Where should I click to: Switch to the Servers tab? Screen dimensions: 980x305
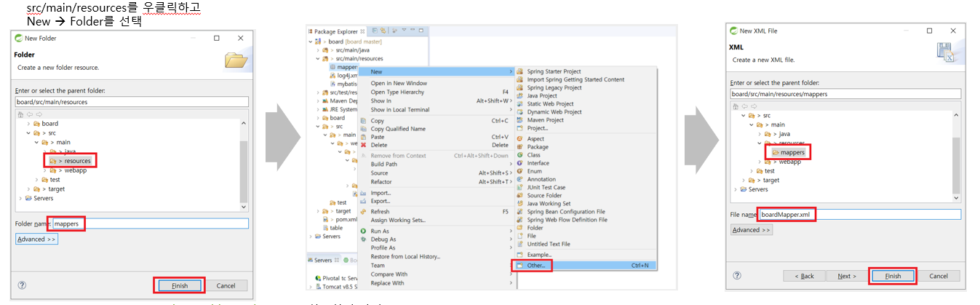pos(322,260)
